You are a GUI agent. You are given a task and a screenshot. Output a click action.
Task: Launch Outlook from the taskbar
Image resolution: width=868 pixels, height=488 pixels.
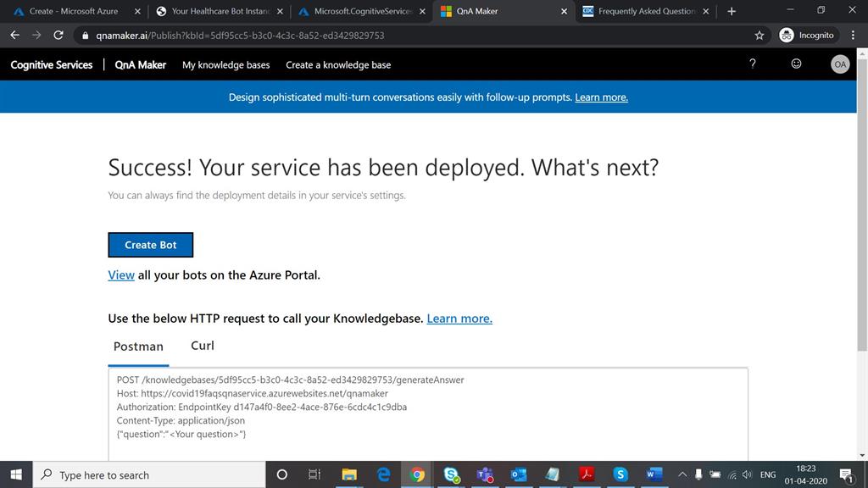click(519, 474)
